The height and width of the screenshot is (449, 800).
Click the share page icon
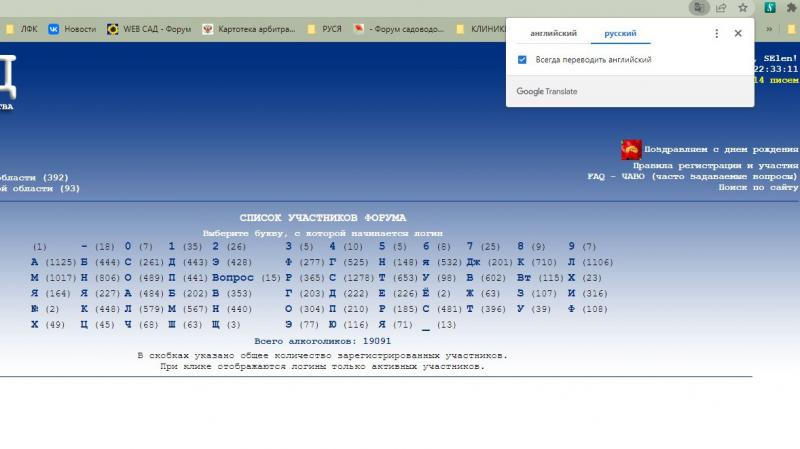tap(721, 7)
